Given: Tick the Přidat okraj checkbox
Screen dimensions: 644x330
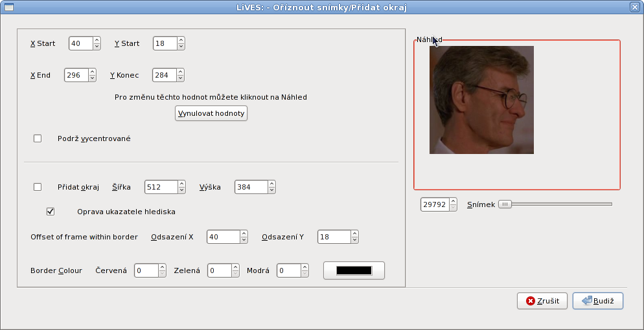Looking at the screenshot, I should (38, 187).
